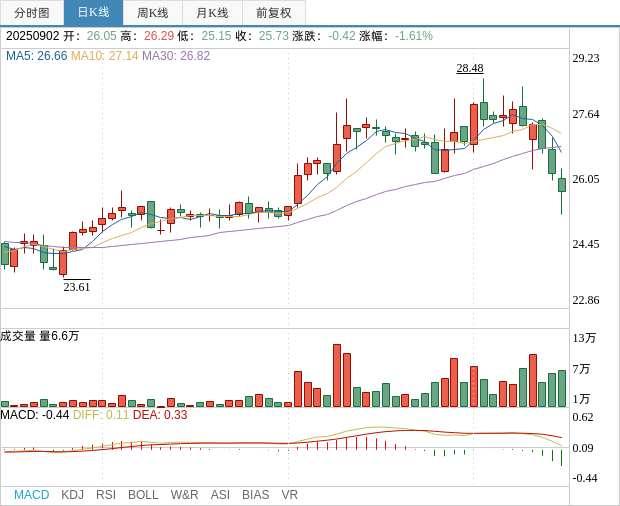Switch indicator to KDJ
Screen dimensions: 620x506
72,495
